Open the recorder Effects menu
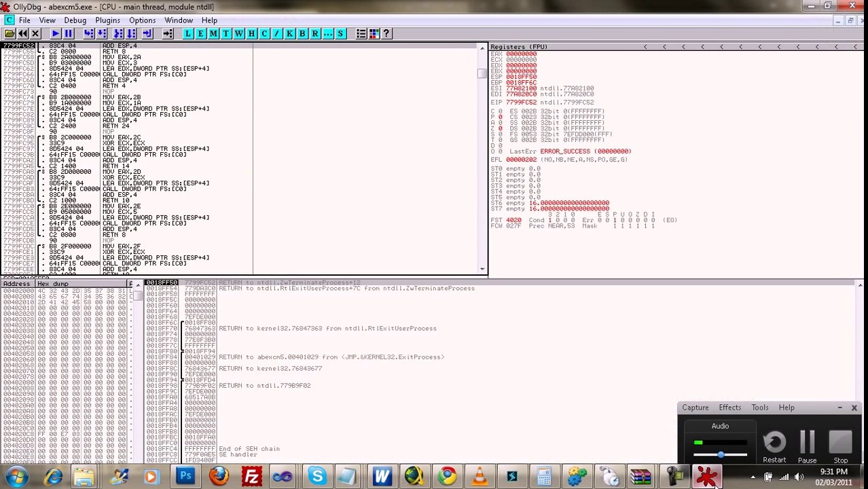The image size is (868, 489). tap(729, 407)
